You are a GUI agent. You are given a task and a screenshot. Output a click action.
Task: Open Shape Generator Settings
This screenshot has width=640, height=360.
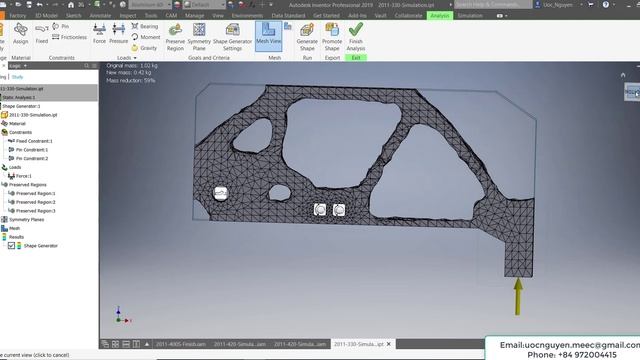[x=232, y=37]
